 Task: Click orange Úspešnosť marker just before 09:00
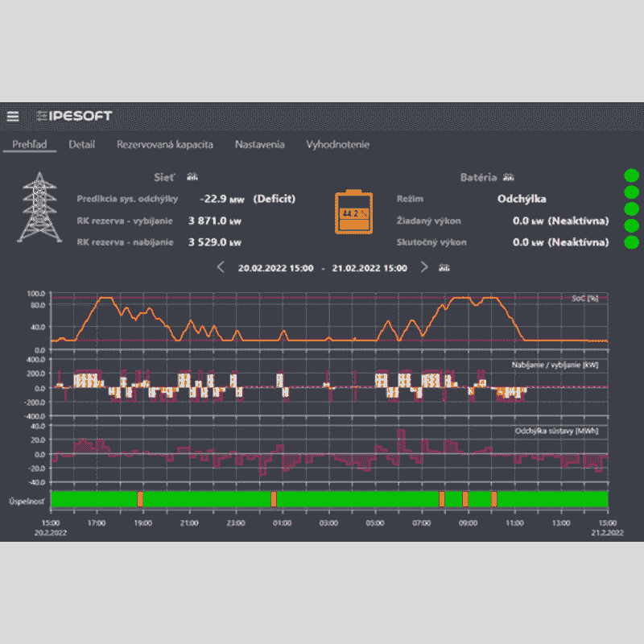click(465, 499)
